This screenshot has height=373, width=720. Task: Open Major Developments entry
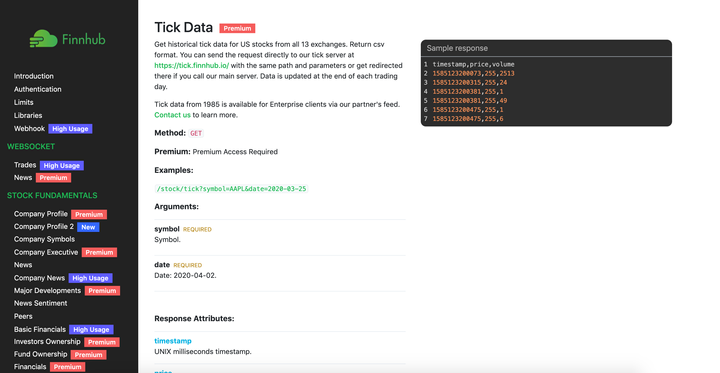coord(47,291)
